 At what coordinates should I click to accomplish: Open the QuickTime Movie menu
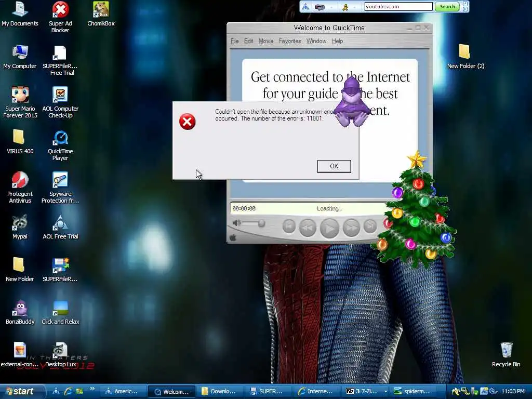tap(265, 41)
